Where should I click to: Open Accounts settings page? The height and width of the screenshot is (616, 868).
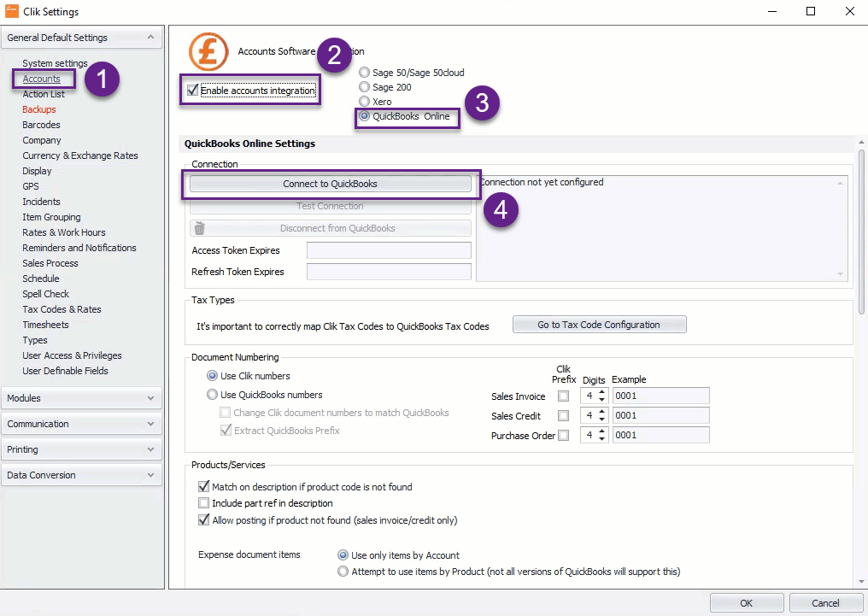tap(42, 79)
